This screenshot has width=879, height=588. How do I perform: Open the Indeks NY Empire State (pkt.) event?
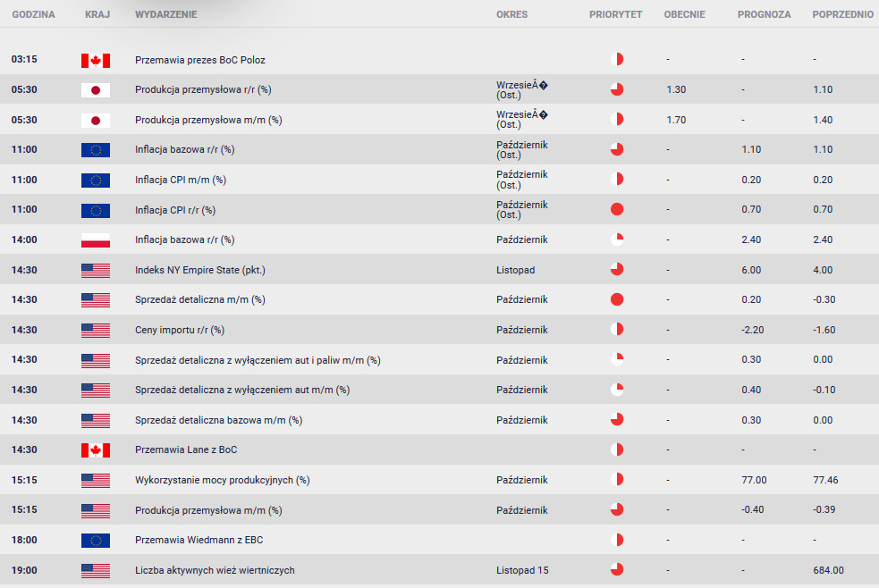coord(200,270)
